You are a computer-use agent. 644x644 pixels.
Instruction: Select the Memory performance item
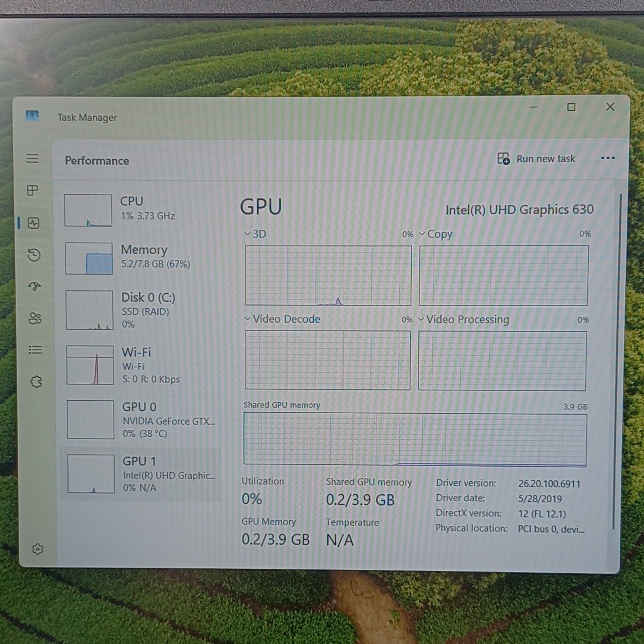tap(141, 258)
